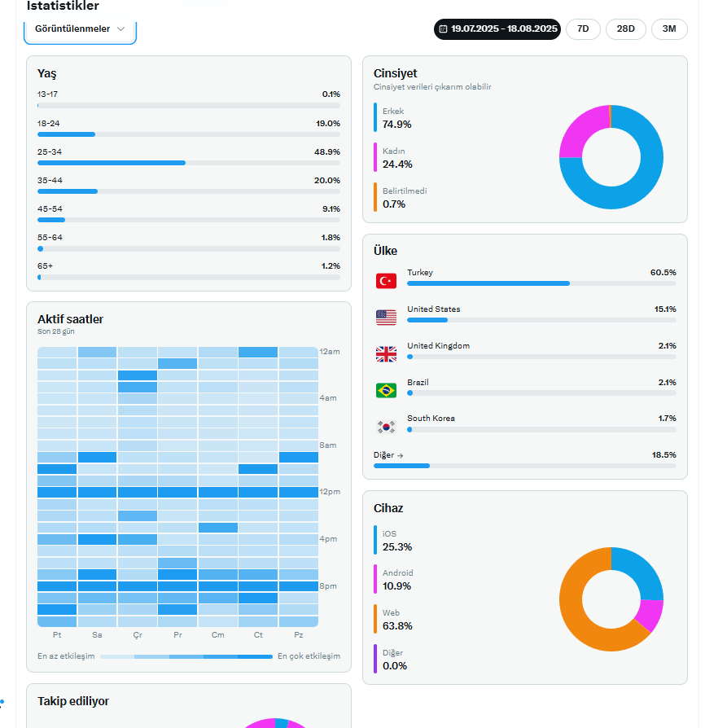Click the 12pm label on heatmap

[330, 492]
